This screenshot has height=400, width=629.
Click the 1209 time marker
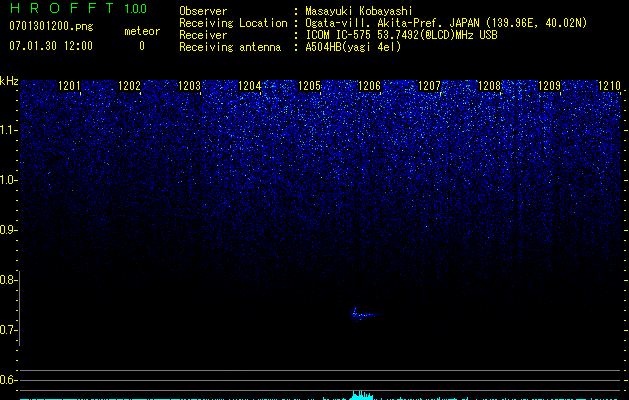point(549,86)
